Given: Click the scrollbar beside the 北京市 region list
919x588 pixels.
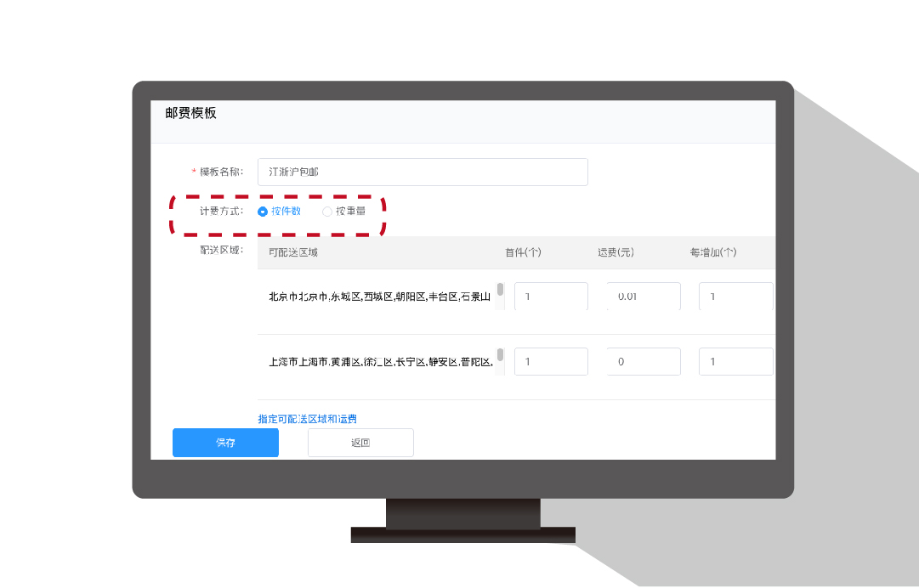Looking at the screenshot, I should (500, 291).
